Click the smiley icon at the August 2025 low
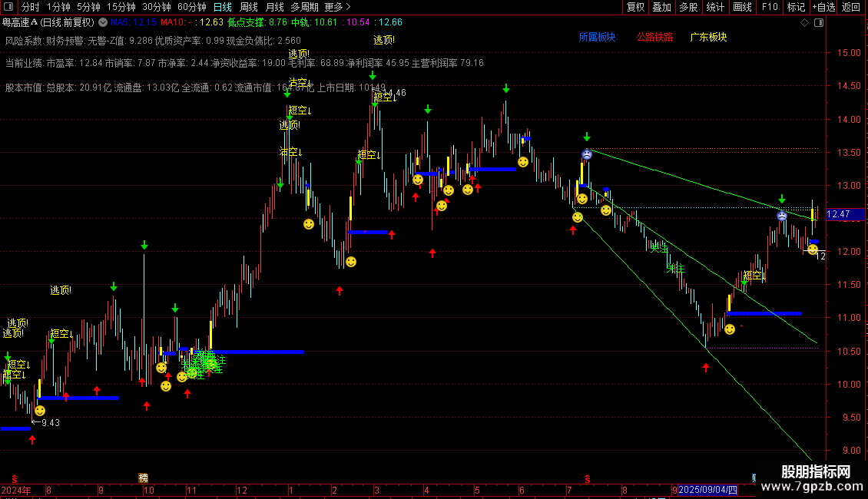 (x=730, y=329)
